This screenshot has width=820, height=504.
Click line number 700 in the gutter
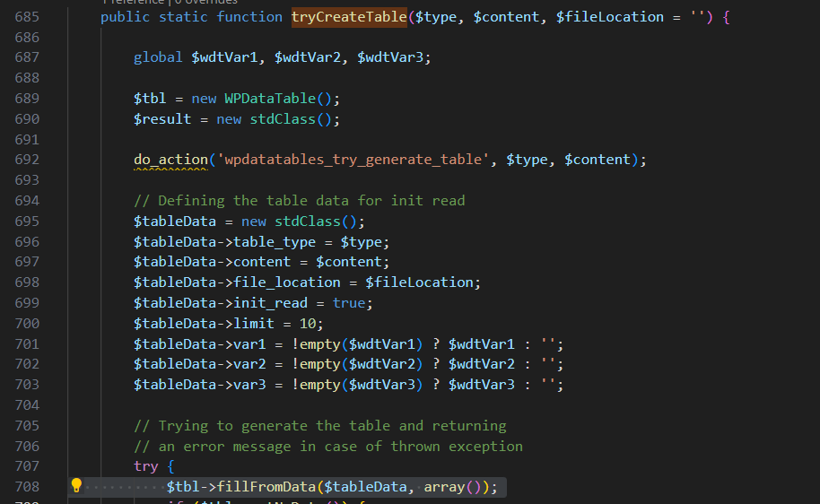click(27, 324)
